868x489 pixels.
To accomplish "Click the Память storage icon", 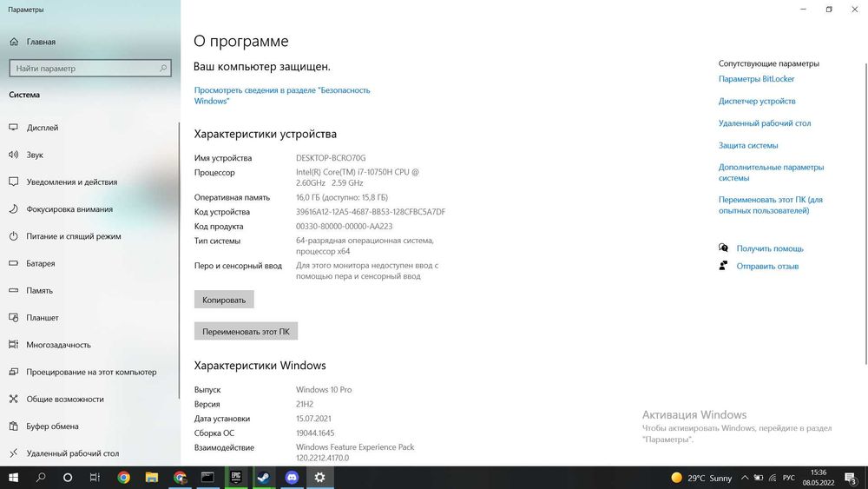I will (x=14, y=290).
